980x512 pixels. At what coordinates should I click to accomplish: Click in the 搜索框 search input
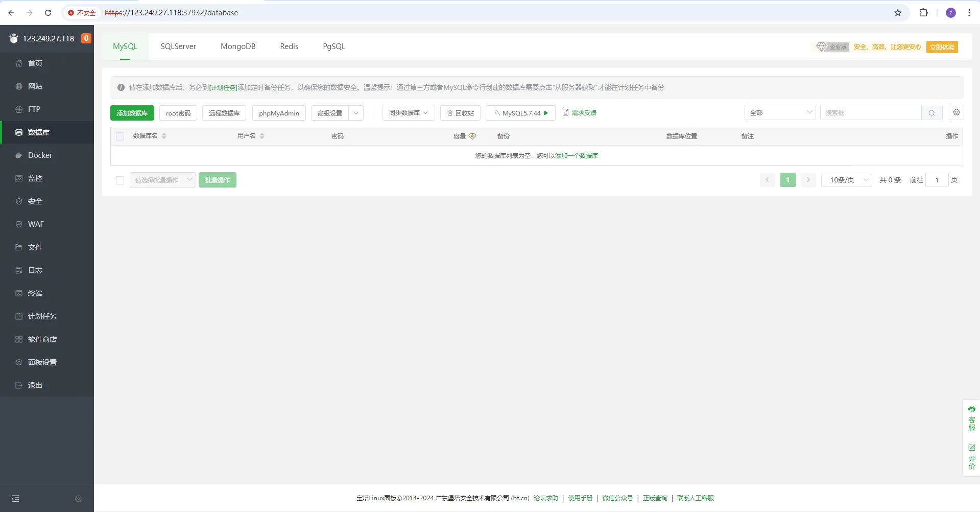(871, 113)
